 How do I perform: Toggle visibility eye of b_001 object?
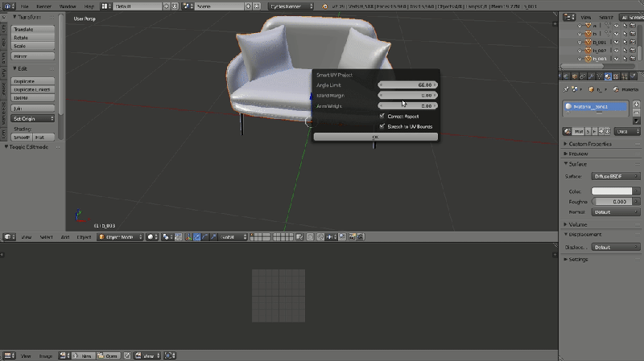(x=617, y=42)
